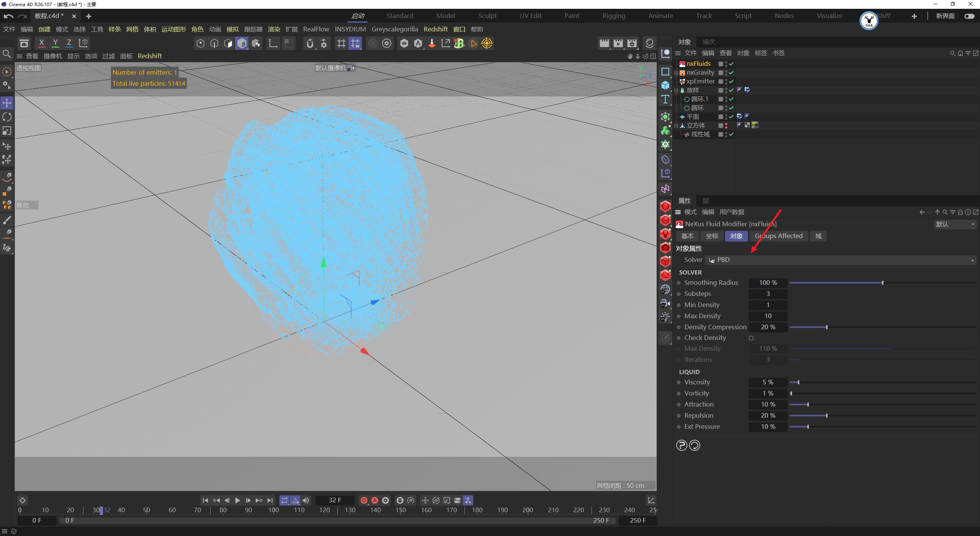Click the xpEmitter icon in the object manager

pos(683,81)
